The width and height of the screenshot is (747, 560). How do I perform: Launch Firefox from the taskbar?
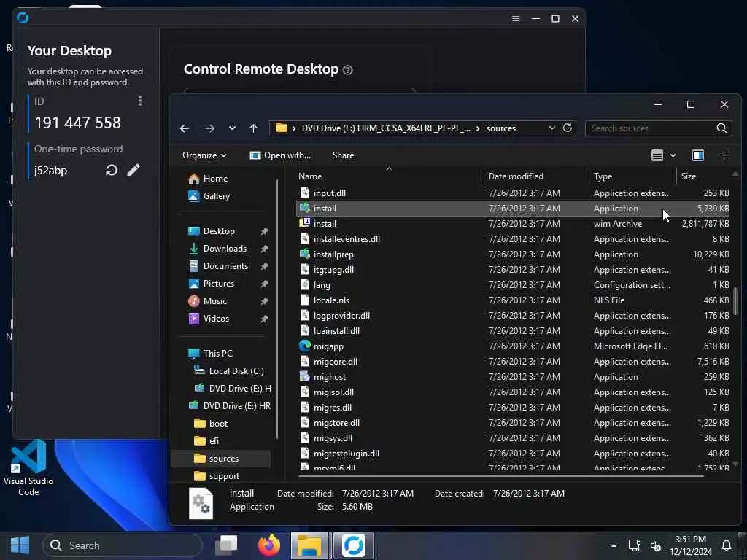click(269, 545)
